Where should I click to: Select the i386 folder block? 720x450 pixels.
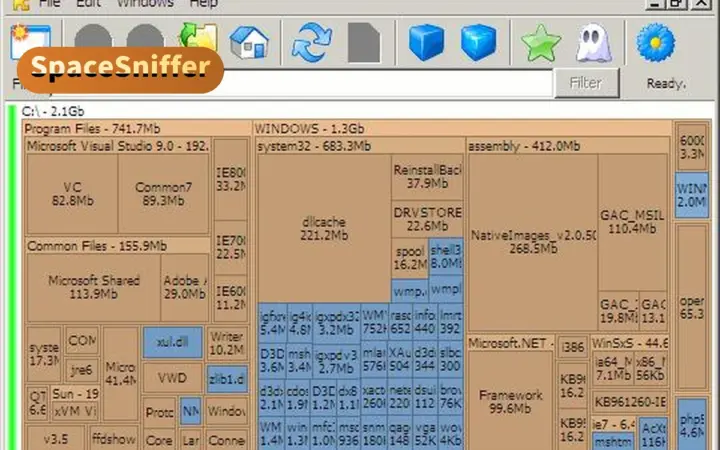[573, 348]
